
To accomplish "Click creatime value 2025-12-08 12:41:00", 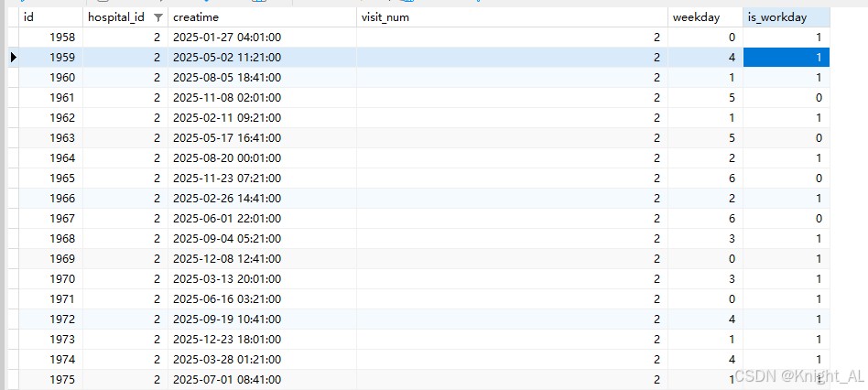I will click(227, 258).
